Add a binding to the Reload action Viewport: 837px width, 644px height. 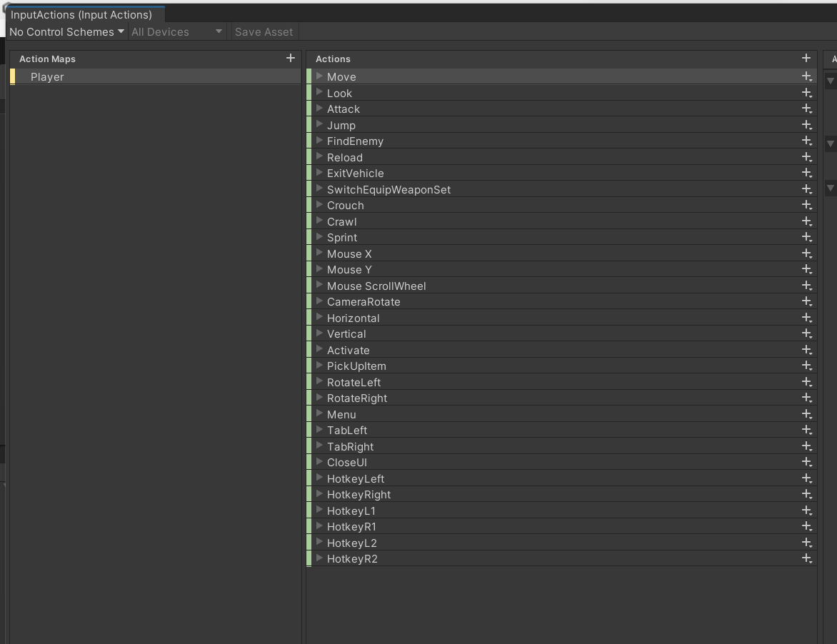(x=806, y=156)
